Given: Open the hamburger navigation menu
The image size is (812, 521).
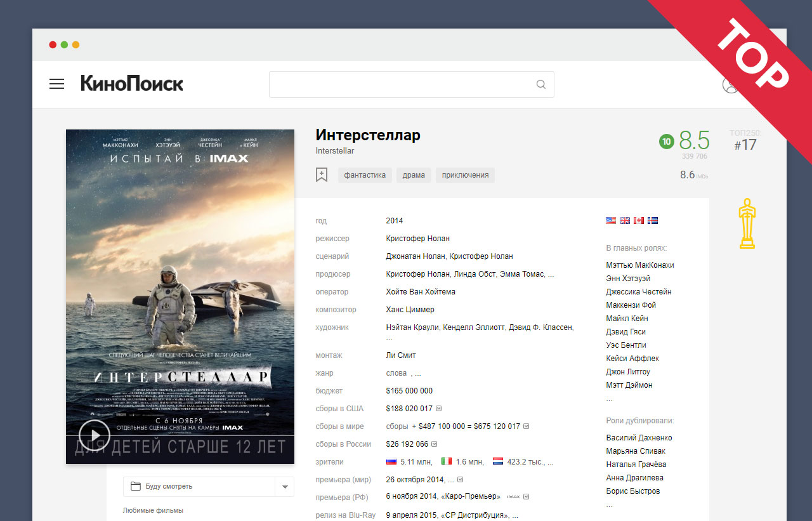Looking at the screenshot, I should 56,83.
